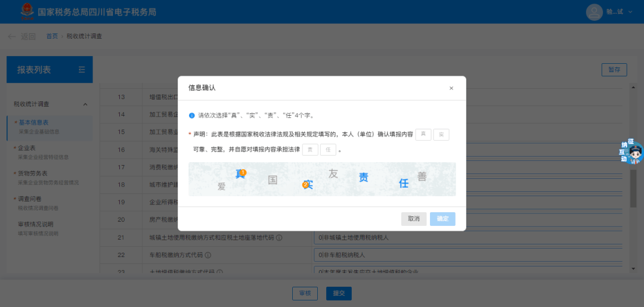
Task: Click the blue info icon in dialog
Action: (x=191, y=115)
